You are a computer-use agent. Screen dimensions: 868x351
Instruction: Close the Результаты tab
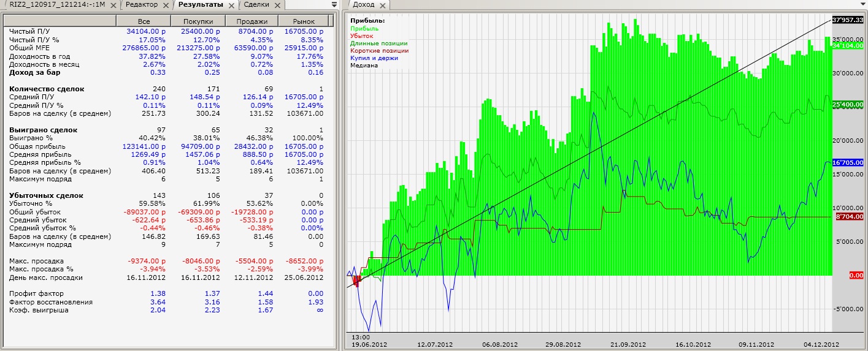pos(231,5)
